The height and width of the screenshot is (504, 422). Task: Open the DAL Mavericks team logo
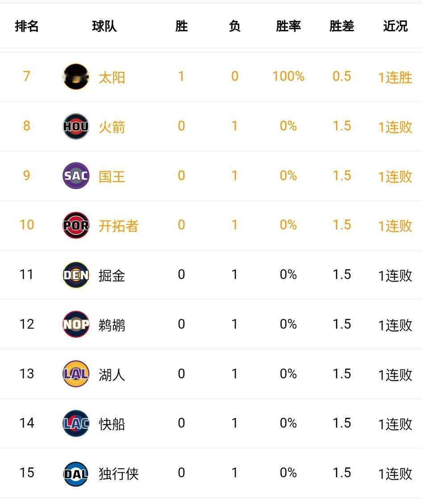click(x=76, y=474)
